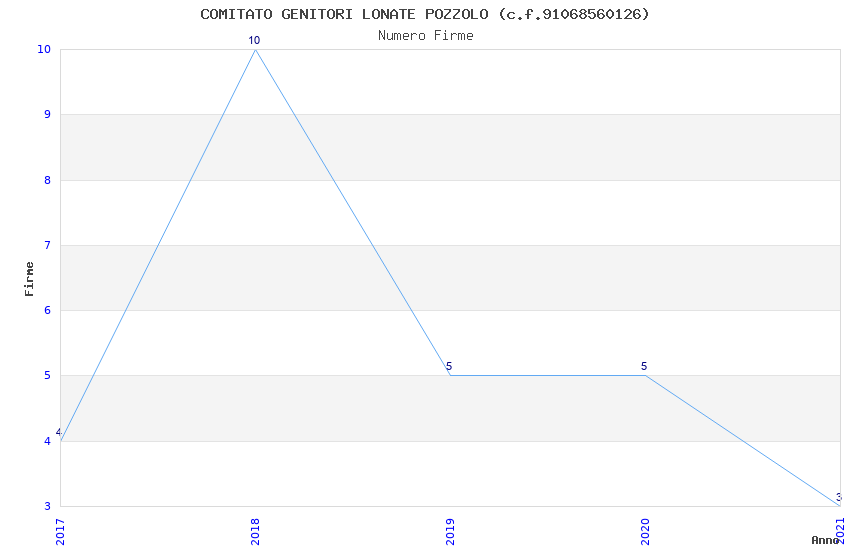Viewport: 850px width, 550px height.
Task: Select the 2018 x-axis year label
Action: pyautogui.click(x=255, y=532)
